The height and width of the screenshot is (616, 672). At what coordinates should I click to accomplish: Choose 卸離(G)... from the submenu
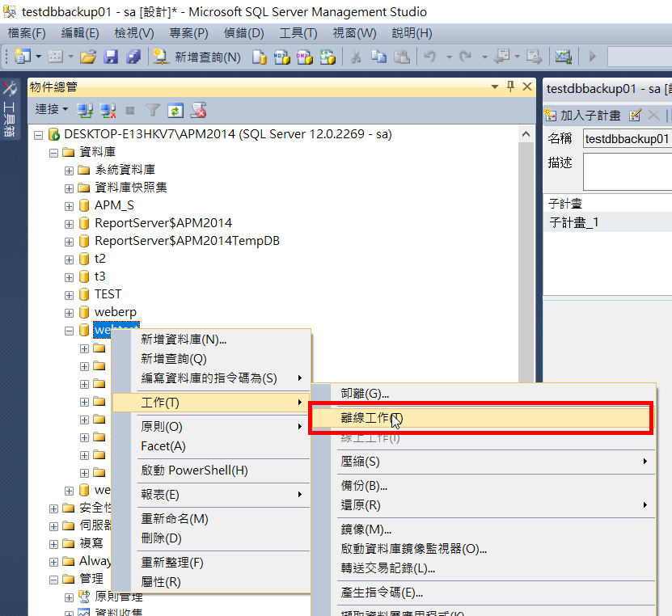[x=484, y=393]
